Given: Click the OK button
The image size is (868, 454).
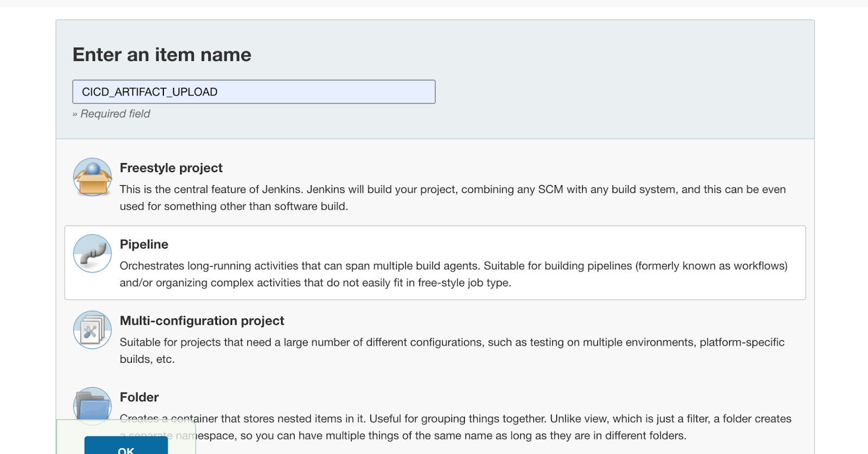Looking at the screenshot, I should coord(125,449).
